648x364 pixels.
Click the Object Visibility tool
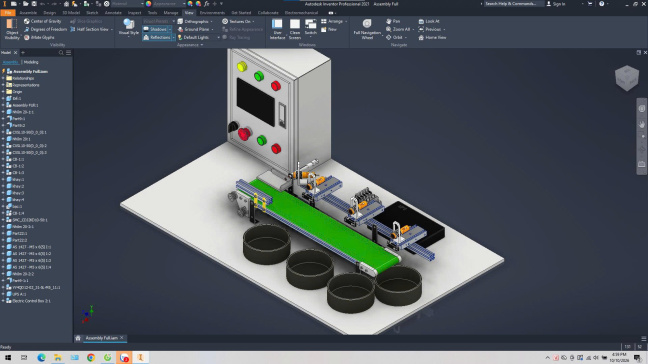pos(12,29)
